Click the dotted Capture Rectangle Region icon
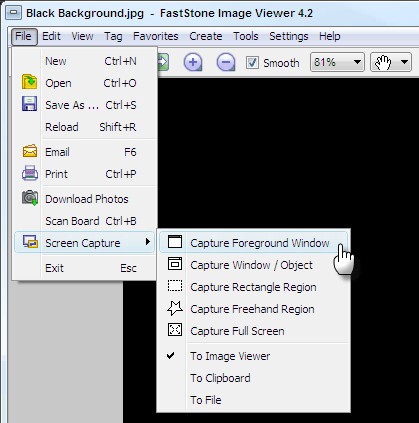This screenshot has width=419, height=423. pos(175,286)
